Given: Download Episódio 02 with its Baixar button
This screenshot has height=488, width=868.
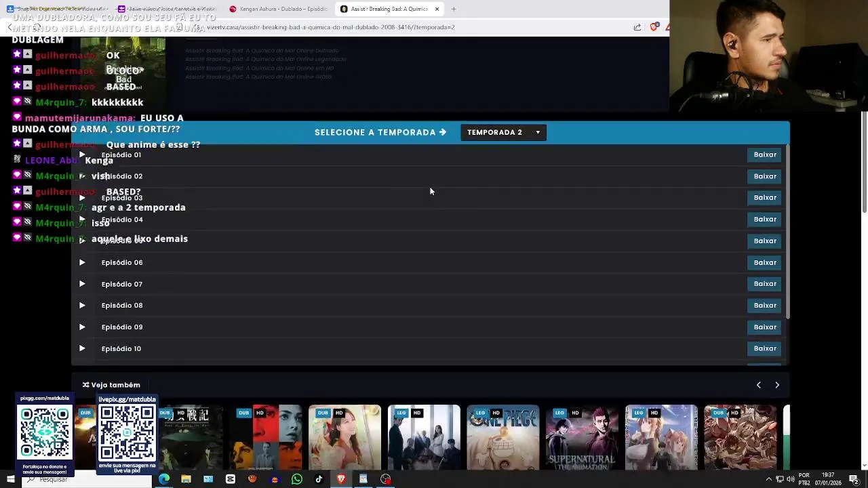Looking at the screenshot, I should [765, 176].
